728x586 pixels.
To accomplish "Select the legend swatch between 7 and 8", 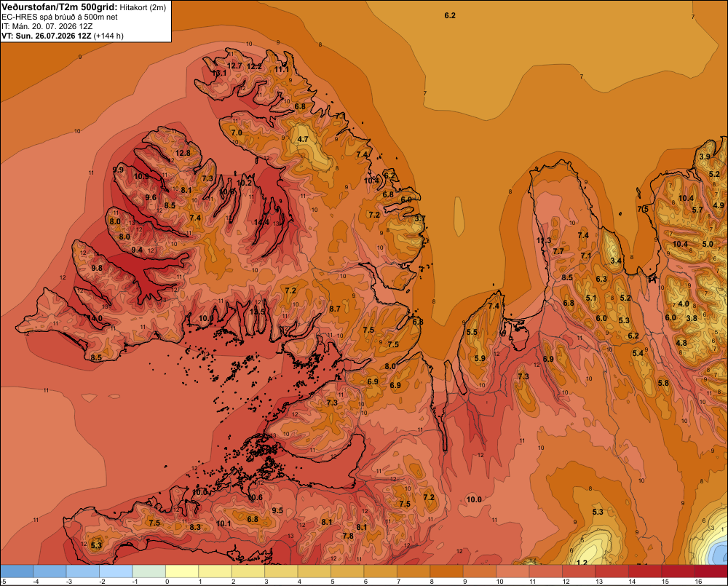I will pyautogui.click(x=414, y=571).
